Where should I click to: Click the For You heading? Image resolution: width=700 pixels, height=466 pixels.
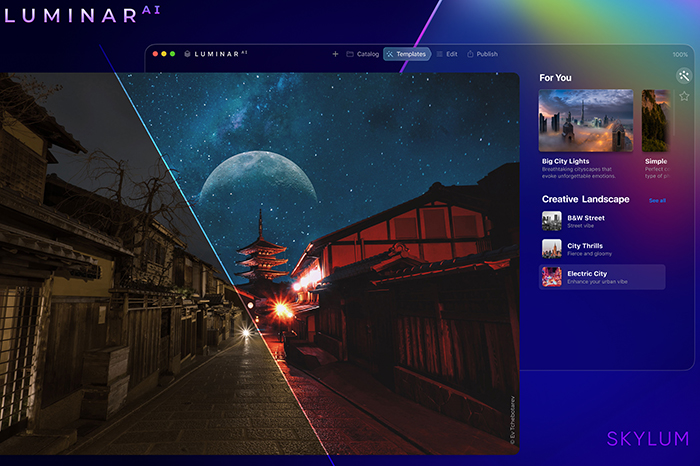555,78
